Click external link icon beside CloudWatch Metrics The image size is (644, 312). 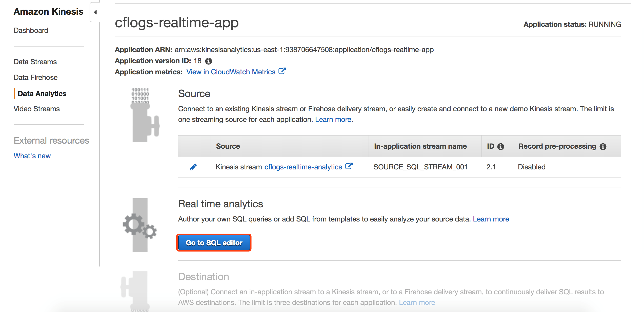pos(282,71)
